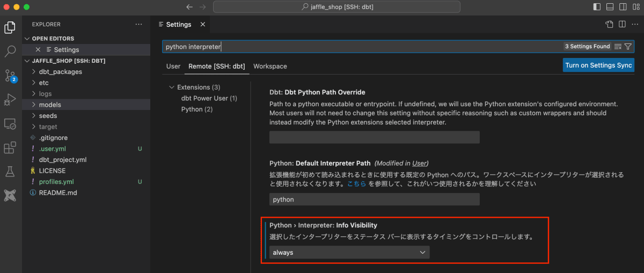Clear the settings search input icon

618,47
